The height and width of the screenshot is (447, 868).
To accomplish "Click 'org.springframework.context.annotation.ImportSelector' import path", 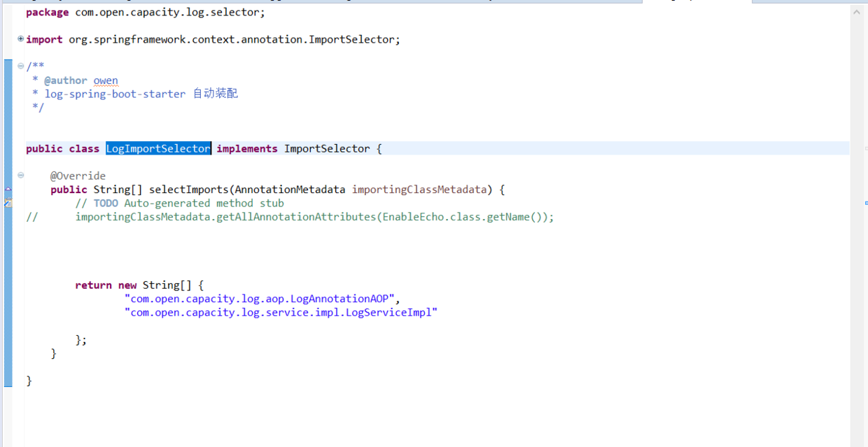I will [x=232, y=40].
